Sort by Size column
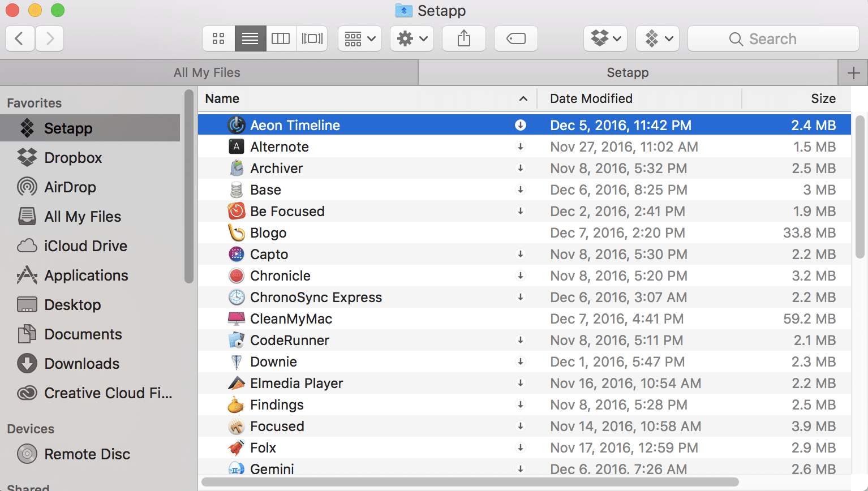Viewport: 868px width, 491px height. (x=797, y=98)
